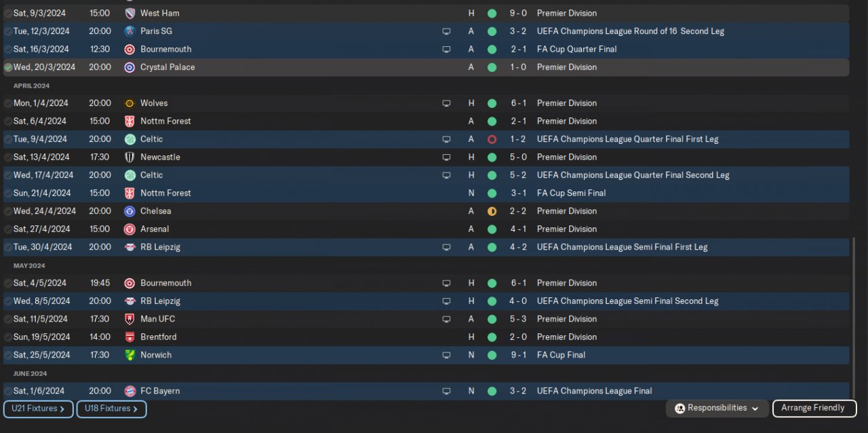Click the Paris SG club badge
868x433 pixels.
pyautogui.click(x=130, y=31)
